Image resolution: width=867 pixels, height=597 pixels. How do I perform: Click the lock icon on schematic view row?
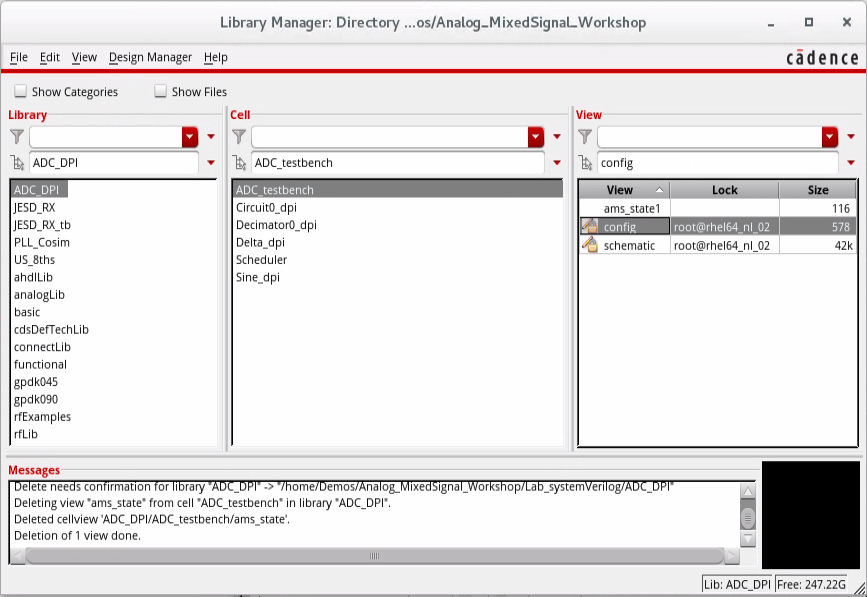click(589, 245)
